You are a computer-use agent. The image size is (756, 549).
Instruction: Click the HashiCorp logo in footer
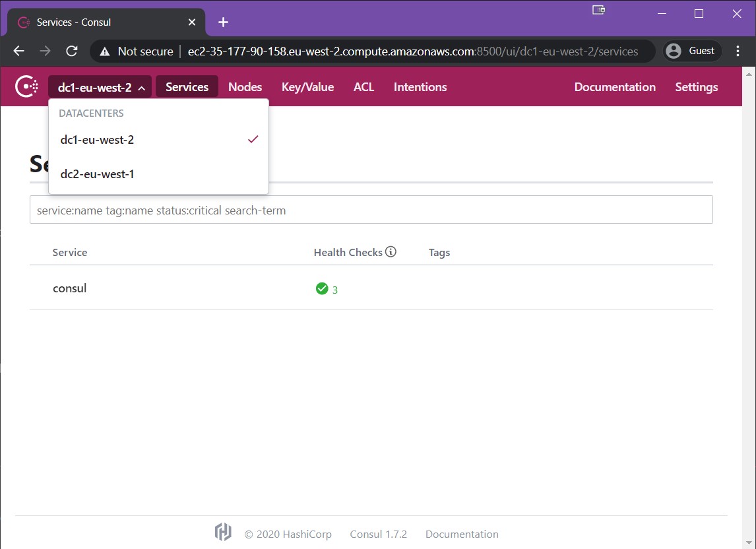point(223,532)
